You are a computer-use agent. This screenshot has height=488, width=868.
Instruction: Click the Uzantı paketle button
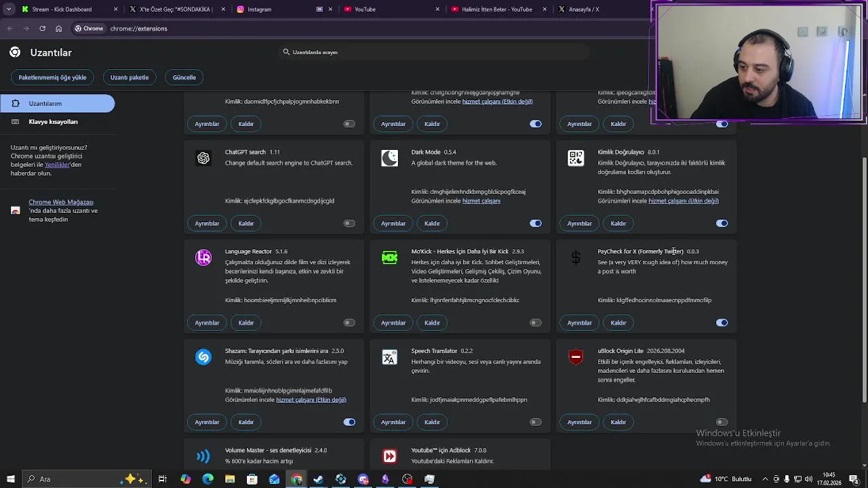(130, 77)
